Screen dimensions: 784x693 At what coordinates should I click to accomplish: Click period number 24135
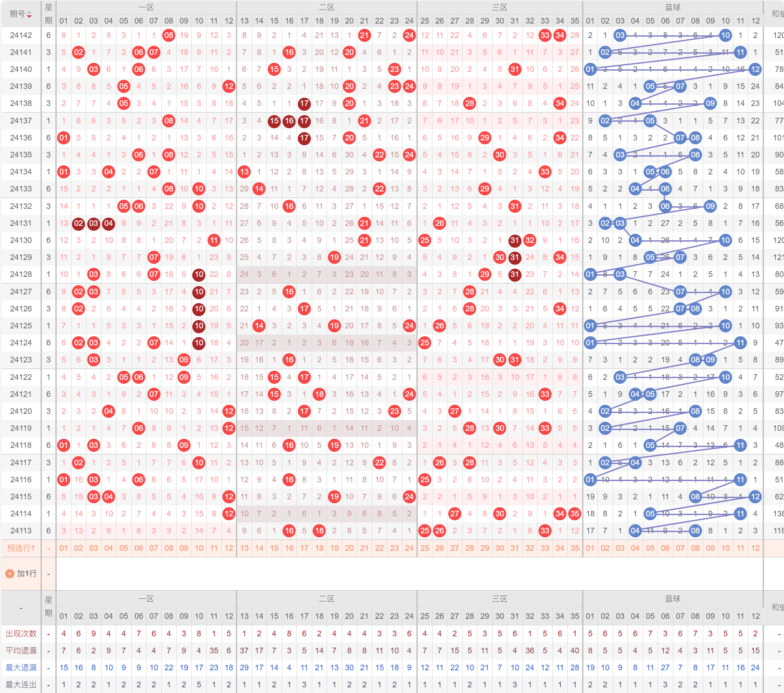[x=21, y=155]
